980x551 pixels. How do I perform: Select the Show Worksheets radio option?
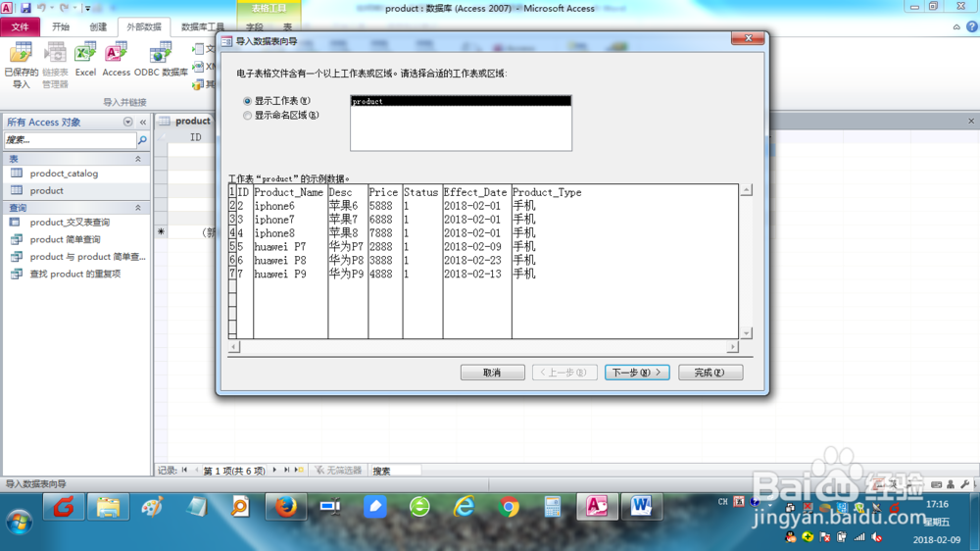click(x=248, y=101)
